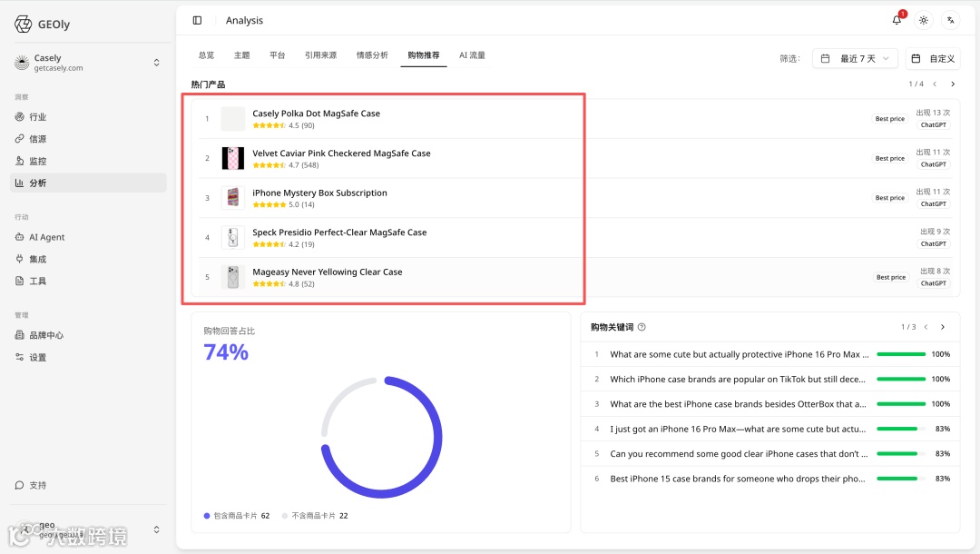The height and width of the screenshot is (554, 980).
Task: Click Velvet Caviar pink checkered thumbnail
Action: coord(233,158)
